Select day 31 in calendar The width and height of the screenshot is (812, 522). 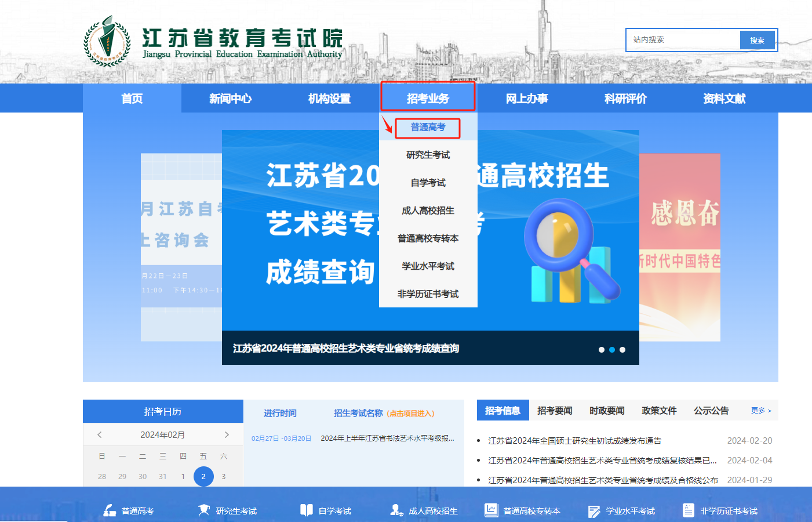pyautogui.click(x=163, y=476)
